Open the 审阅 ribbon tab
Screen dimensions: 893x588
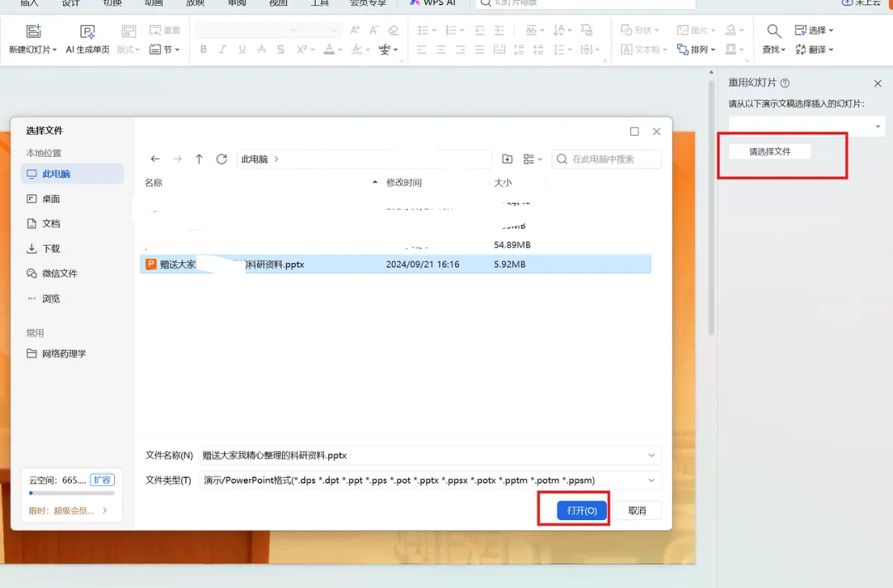click(237, 2)
